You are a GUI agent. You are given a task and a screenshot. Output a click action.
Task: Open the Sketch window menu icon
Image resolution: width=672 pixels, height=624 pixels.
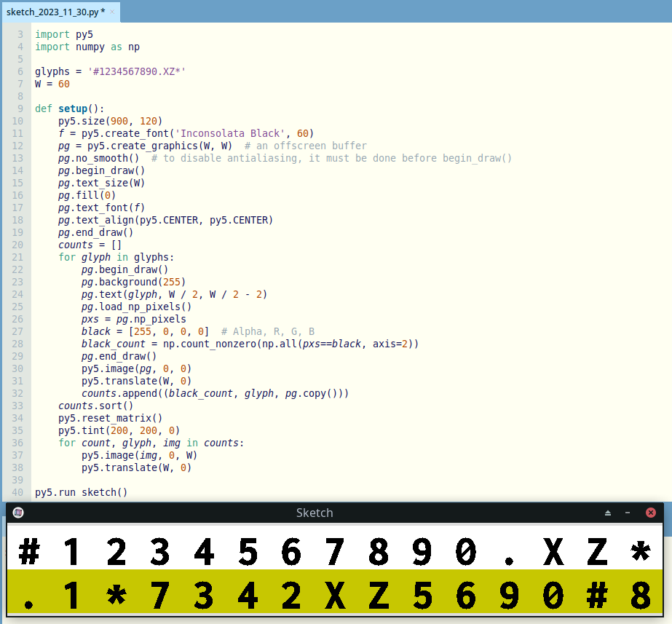[18, 513]
